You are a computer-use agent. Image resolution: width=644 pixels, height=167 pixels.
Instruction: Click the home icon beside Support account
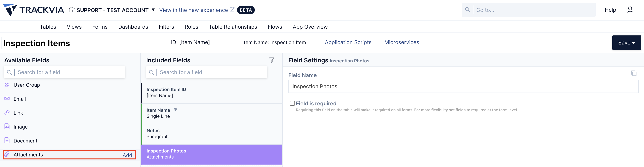[72, 10]
